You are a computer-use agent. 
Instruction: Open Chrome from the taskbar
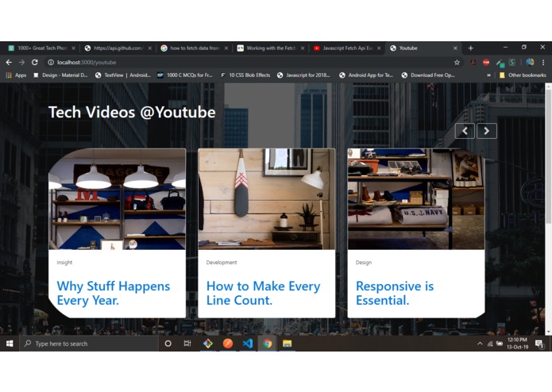coord(268,344)
